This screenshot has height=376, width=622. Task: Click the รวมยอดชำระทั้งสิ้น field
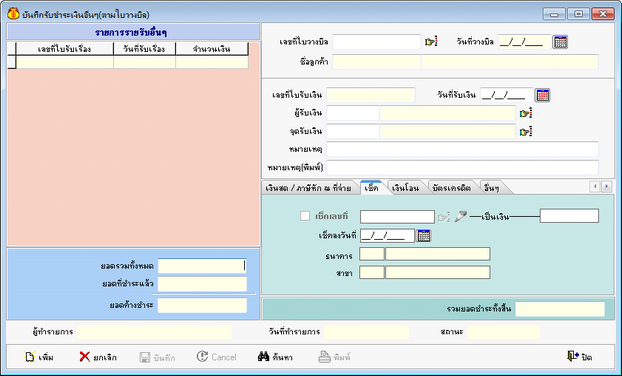pyautogui.click(x=560, y=309)
